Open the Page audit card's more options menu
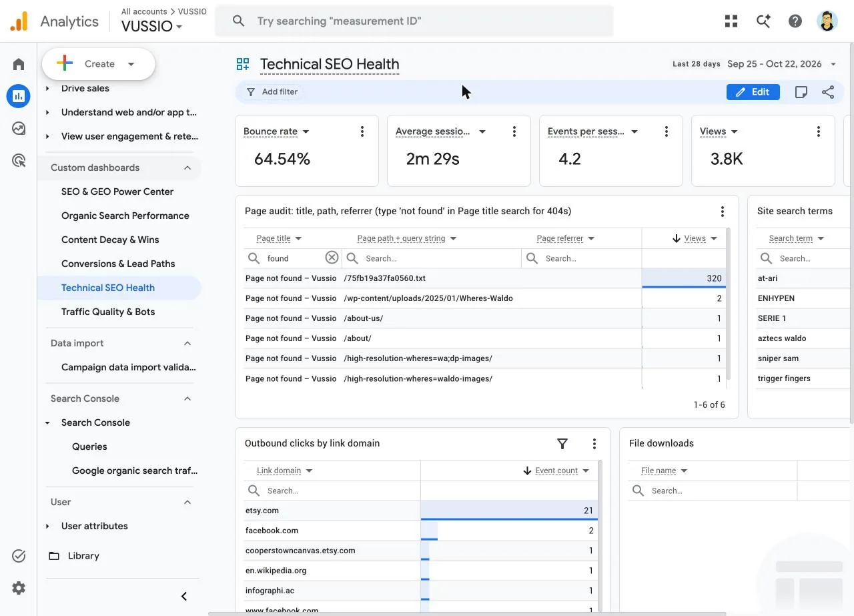 722,212
